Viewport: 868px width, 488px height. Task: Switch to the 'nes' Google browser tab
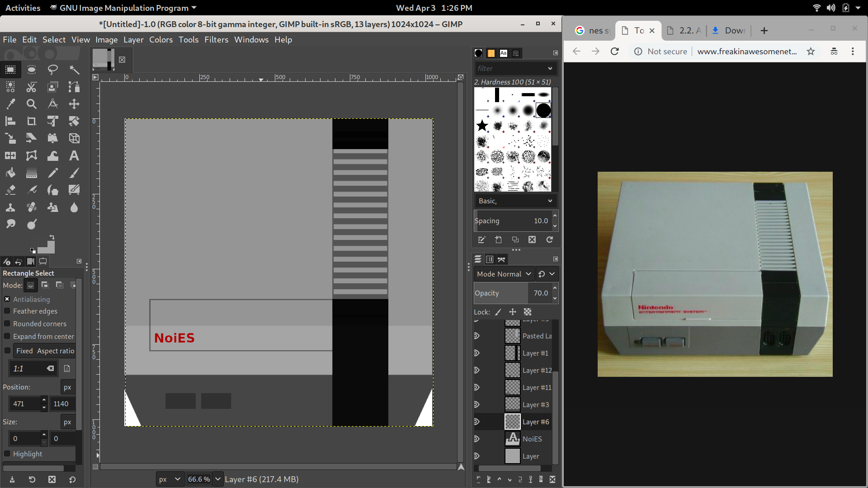593,30
